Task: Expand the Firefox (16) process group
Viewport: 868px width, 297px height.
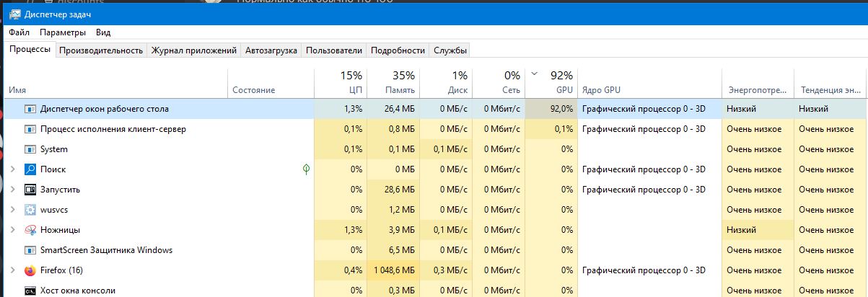Action: pyautogui.click(x=12, y=270)
